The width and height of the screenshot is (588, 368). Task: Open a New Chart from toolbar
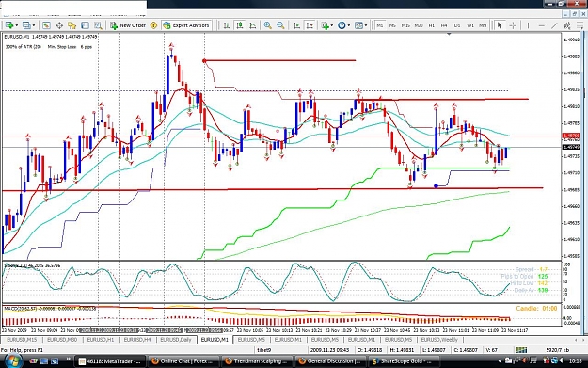click(x=9, y=25)
